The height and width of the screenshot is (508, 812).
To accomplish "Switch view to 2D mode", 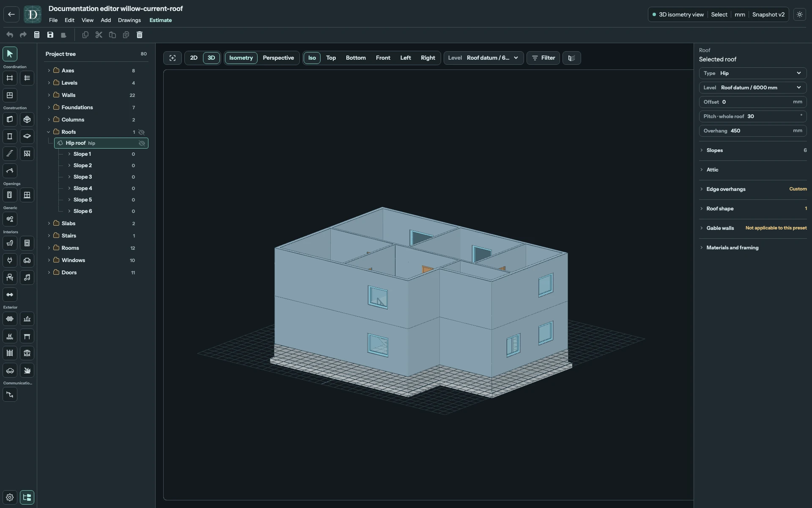I will [194, 58].
